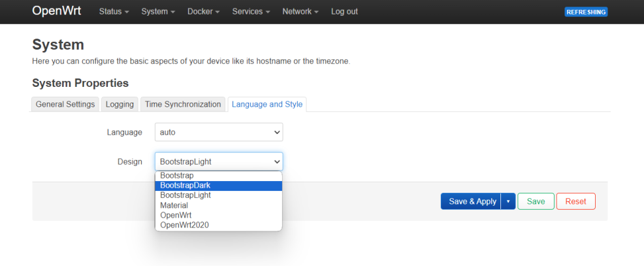Image resolution: width=644 pixels, height=266 pixels.
Task: Click the Save & Apply button
Action: pos(472,201)
